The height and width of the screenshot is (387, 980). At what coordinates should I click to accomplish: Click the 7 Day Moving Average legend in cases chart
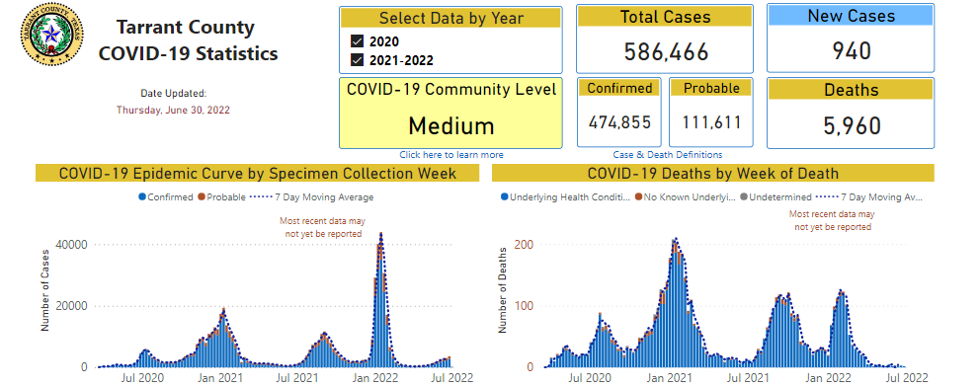[x=311, y=197]
